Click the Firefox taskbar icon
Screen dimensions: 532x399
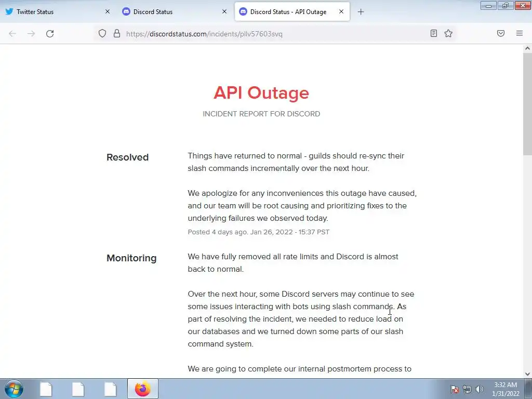coord(143,389)
